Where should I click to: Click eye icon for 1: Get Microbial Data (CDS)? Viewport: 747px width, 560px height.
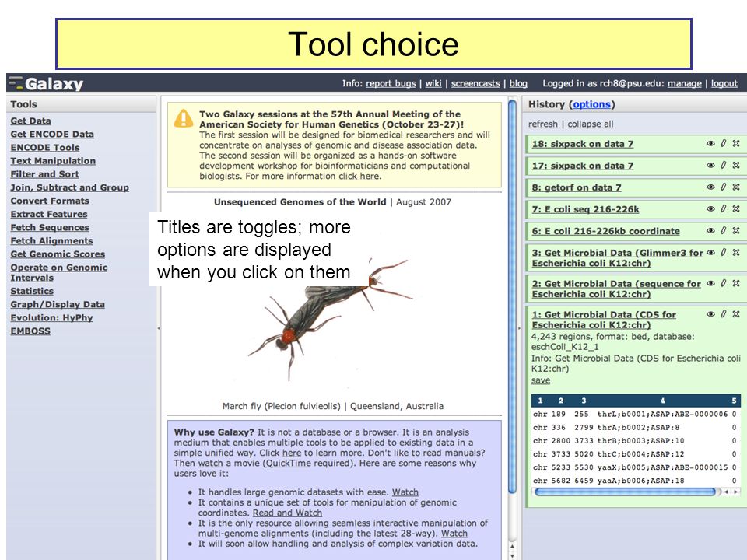[x=710, y=314]
